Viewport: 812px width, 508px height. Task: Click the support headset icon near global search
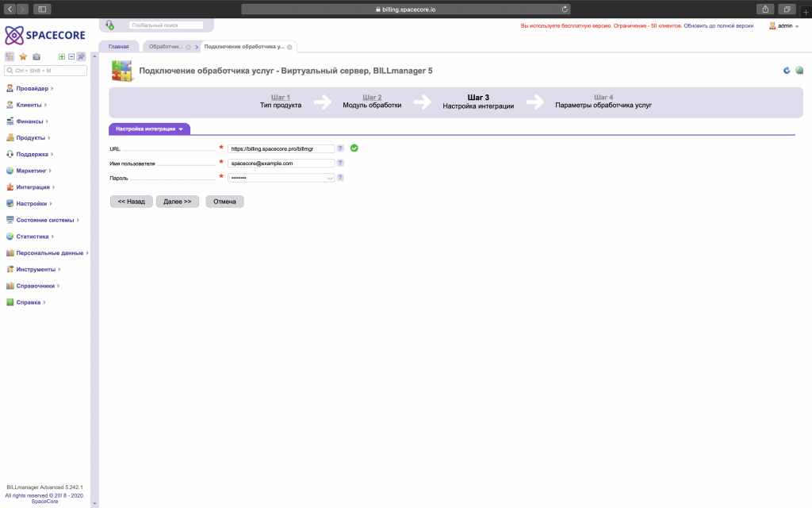coord(109,25)
